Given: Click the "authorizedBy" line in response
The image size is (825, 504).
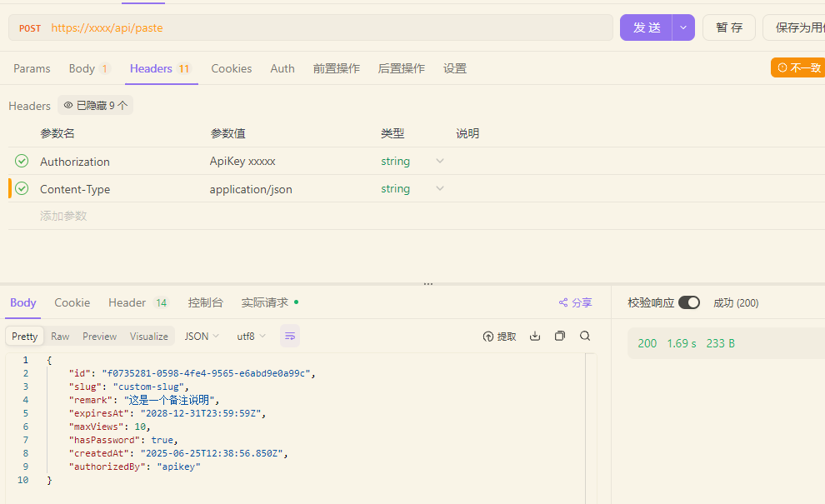Looking at the screenshot, I should 134,467.
